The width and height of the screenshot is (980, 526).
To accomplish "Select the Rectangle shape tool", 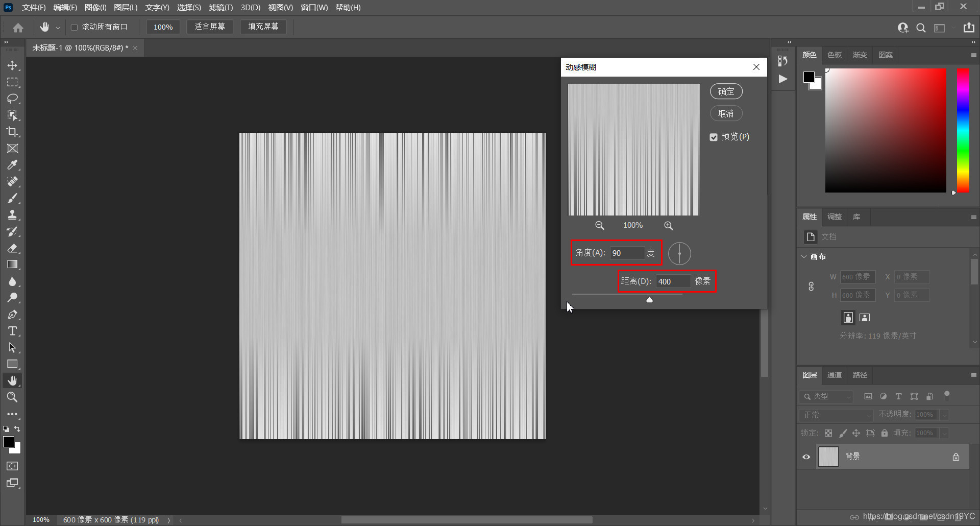I will coord(12,364).
